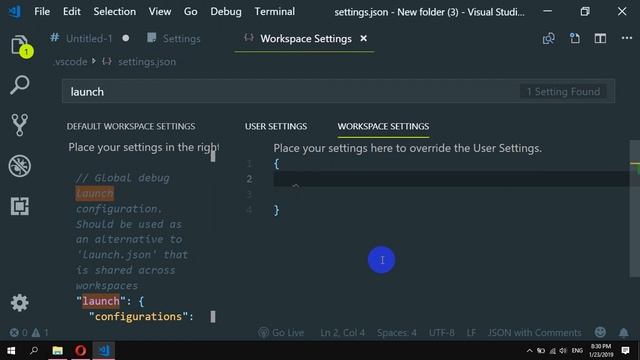Open the notifications bell
The image size is (640, 360).
[624, 333]
